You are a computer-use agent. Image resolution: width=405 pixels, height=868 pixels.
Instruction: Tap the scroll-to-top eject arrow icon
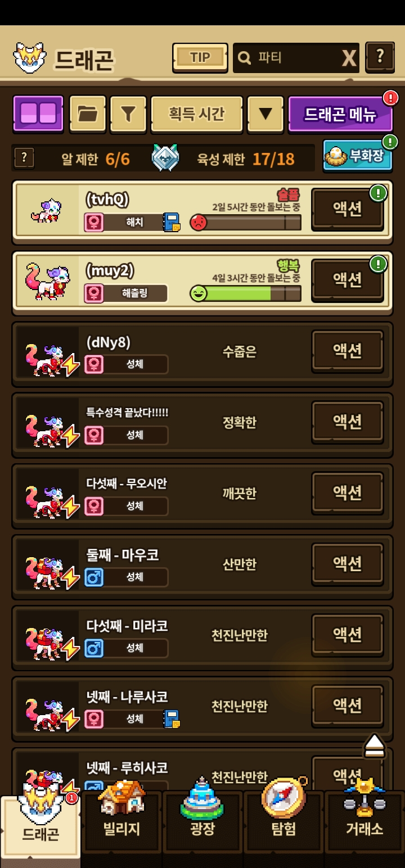375,746
